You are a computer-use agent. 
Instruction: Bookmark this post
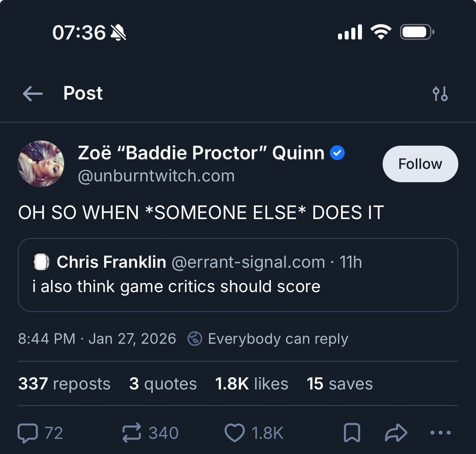point(352,433)
